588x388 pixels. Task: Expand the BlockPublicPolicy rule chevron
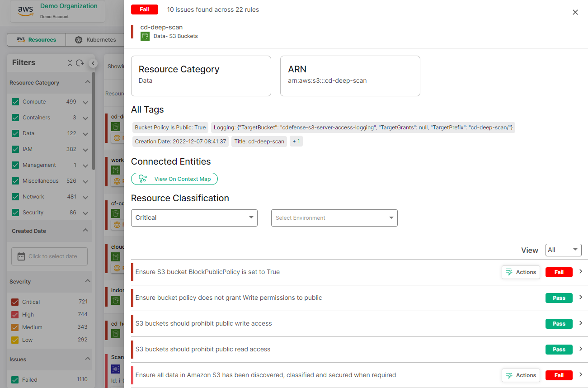pos(581,272)
